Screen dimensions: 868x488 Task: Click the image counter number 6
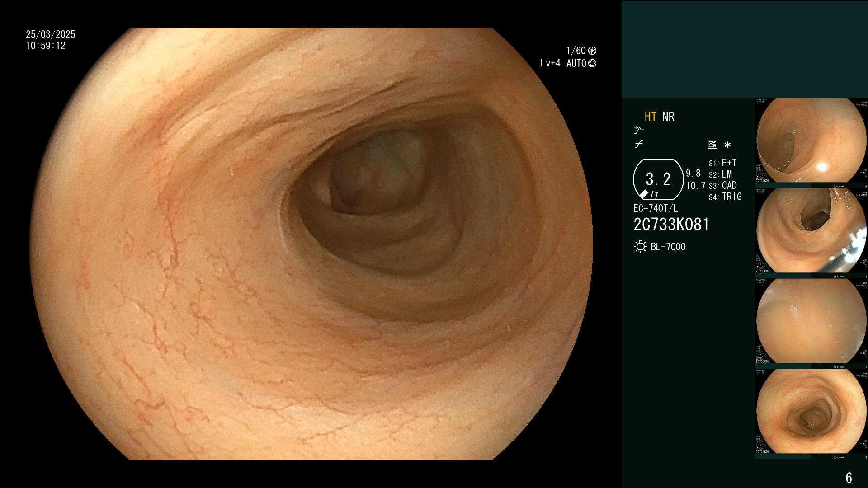coord(849,478)
